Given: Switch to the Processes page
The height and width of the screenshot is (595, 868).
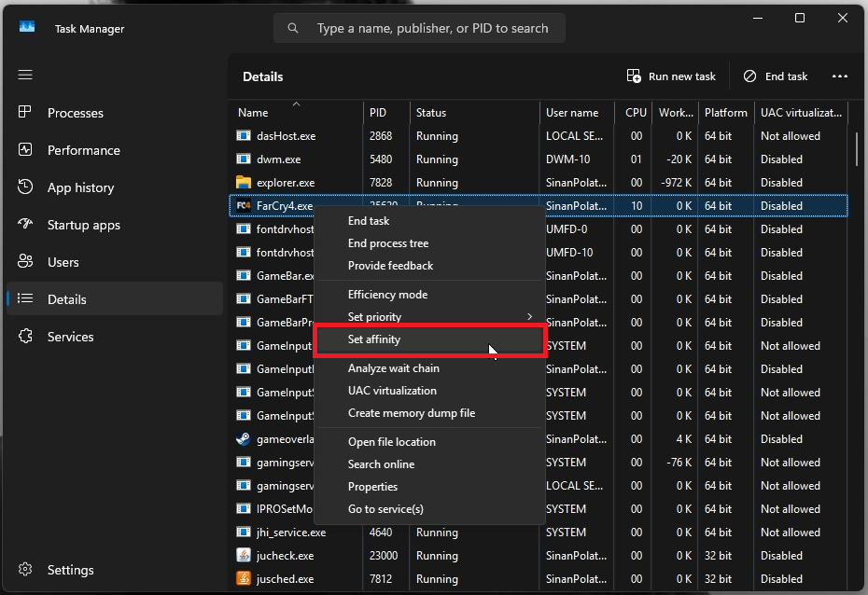Looking at the screenshot, I should coord(115,113).
